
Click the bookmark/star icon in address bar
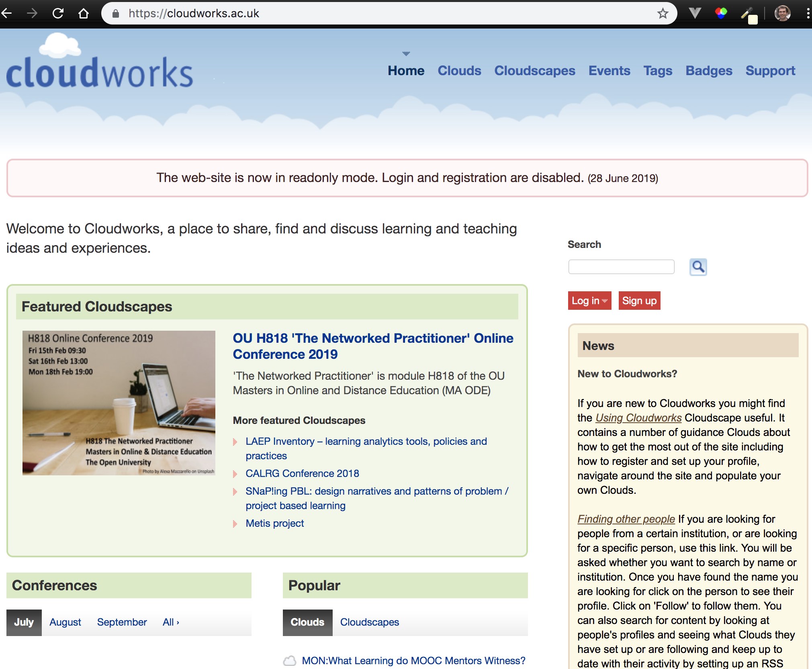pos(664,14)
